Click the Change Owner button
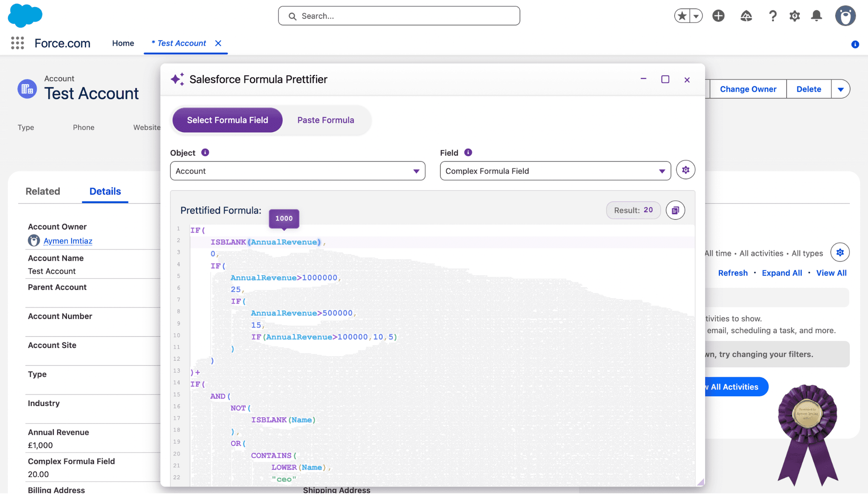Screen dimensions: 868x495 point(748,89)
